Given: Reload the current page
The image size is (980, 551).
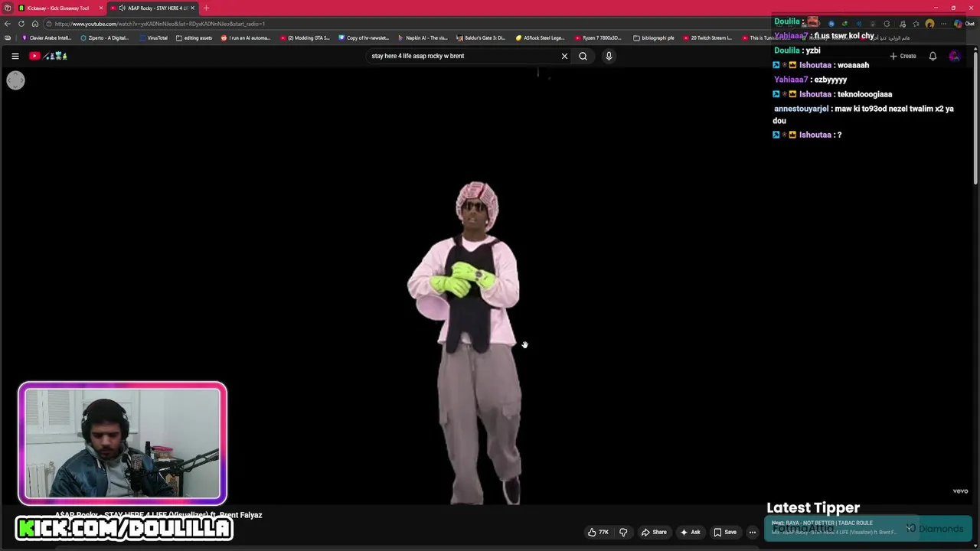Looking at the screenshot, I should click(x=21, y=24).
